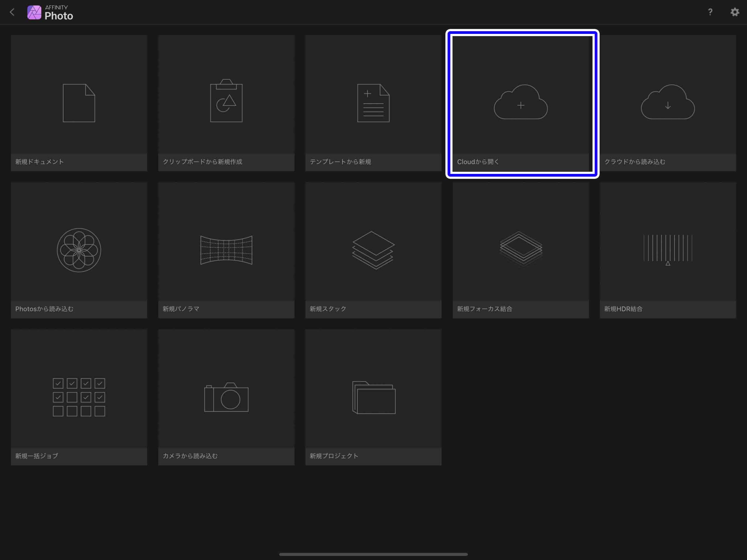Click the HDR lines icon for 新規HDR結合

(668, 250)
